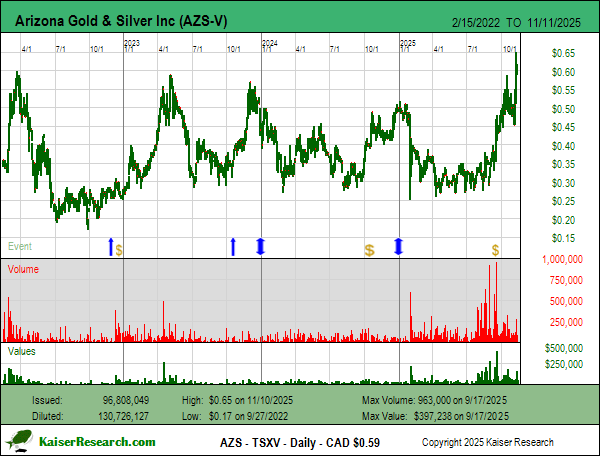Click the $0.60 price axis label

point(563,72)
